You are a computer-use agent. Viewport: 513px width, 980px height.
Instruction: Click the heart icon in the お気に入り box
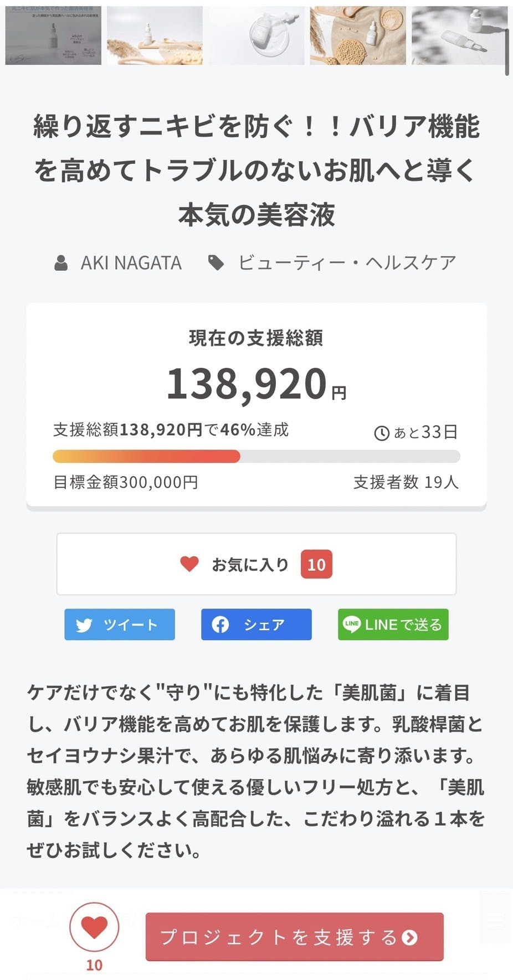tap(189, 564)
